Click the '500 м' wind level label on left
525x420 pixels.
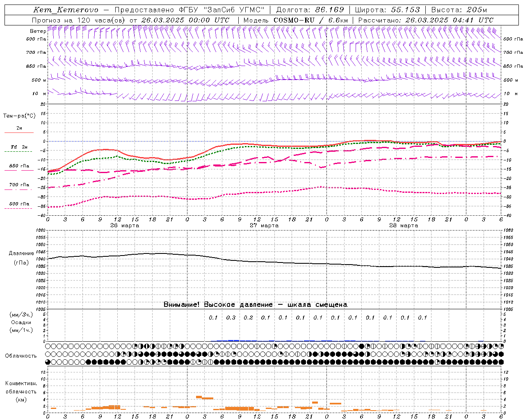point(39,80)
